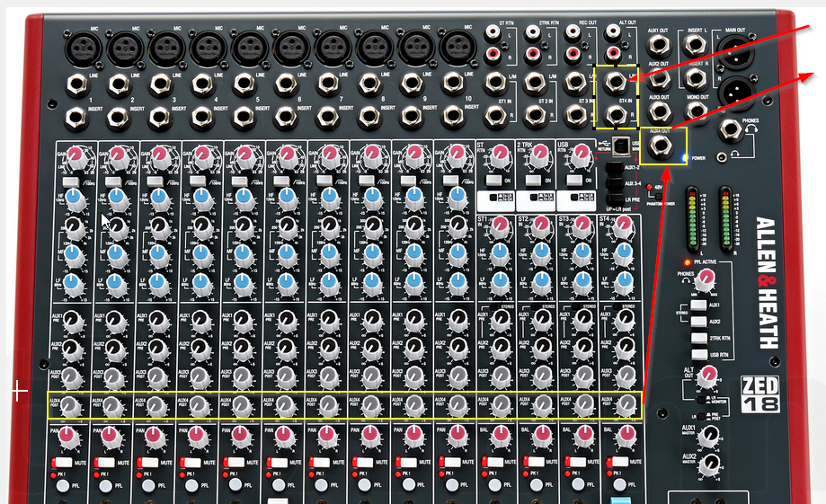
Task: Click REC OUT left RCA socket
Action: click(x=573, y=32)
